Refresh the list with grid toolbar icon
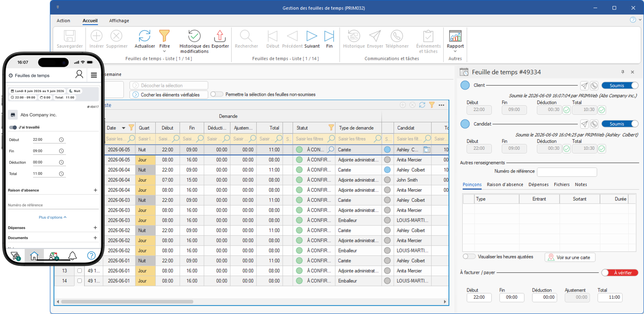Viewport: 644px width, 314px height. tap(422, 105)
